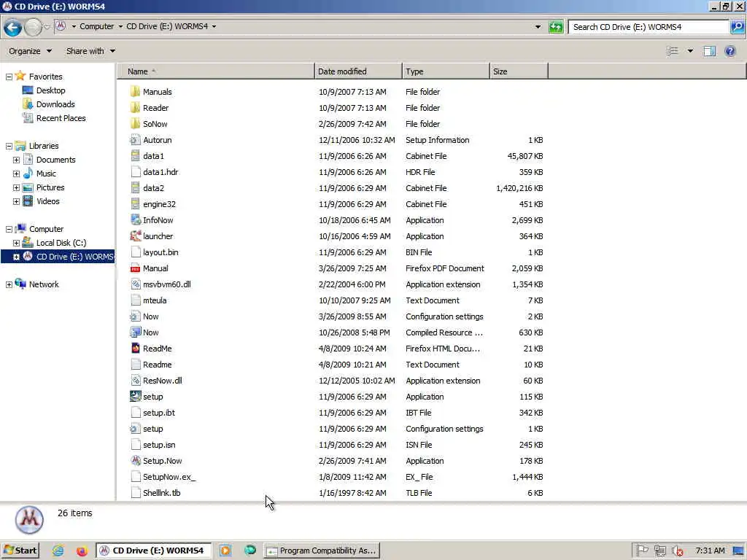Select the setup.ibt file name

(x=158, y=413)
